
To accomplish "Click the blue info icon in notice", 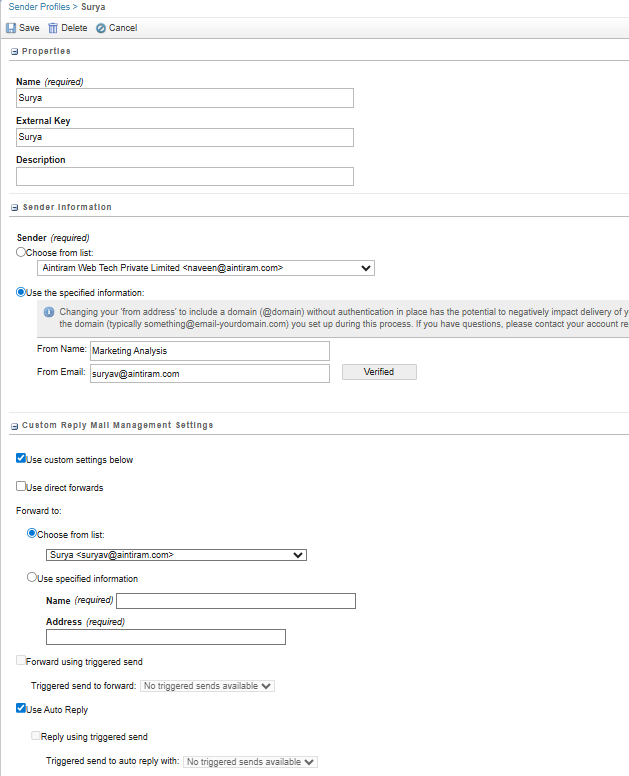I will pyautogui.click(x=49, y=312).
